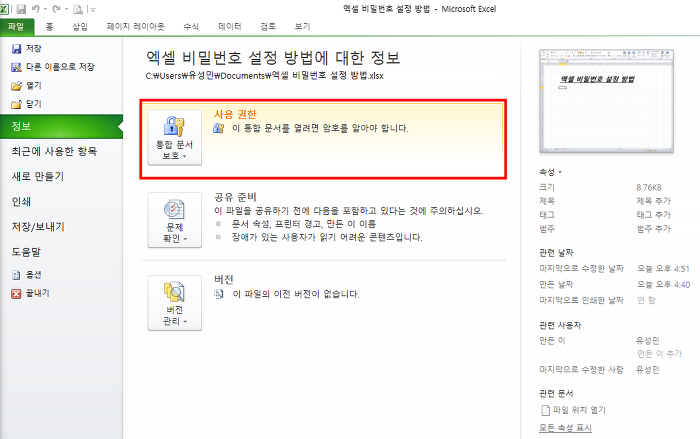Click the file path text under the title

(265, 75)
